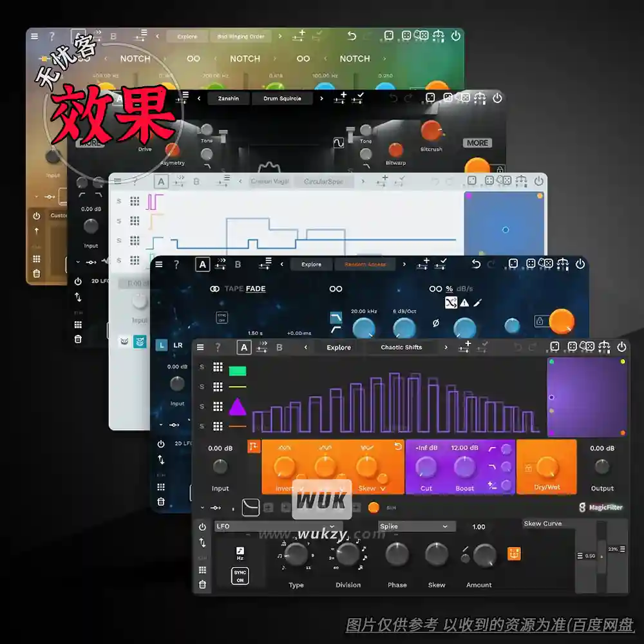Toggle the SYNC ON button in LFO panel
This screenshot has height=644, width=644.
(x=240, y=576)
